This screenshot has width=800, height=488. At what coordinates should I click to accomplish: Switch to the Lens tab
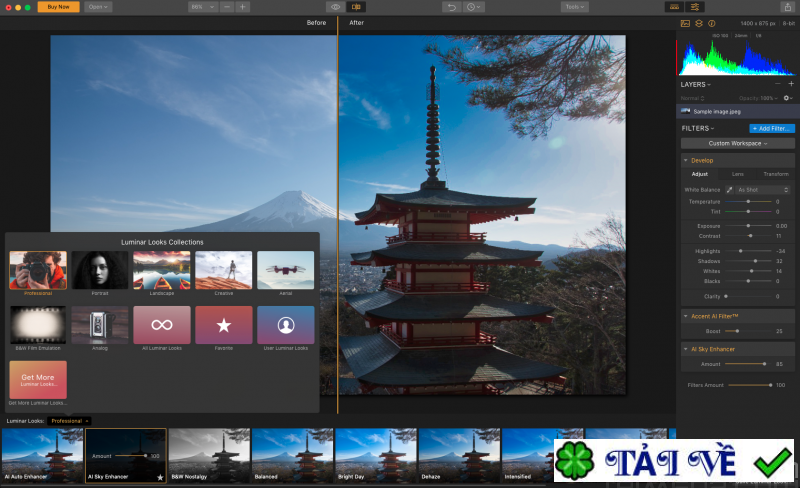pyautogui.click(x=738, y=174)
